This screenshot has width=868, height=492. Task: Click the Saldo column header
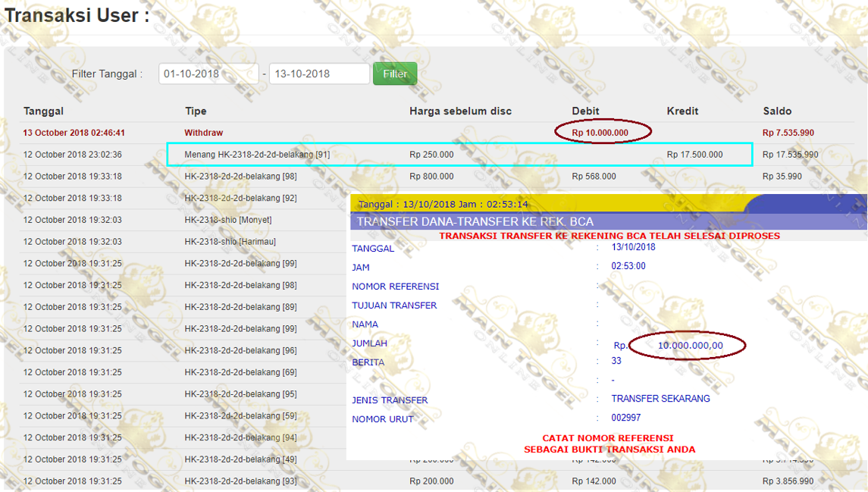777,111
